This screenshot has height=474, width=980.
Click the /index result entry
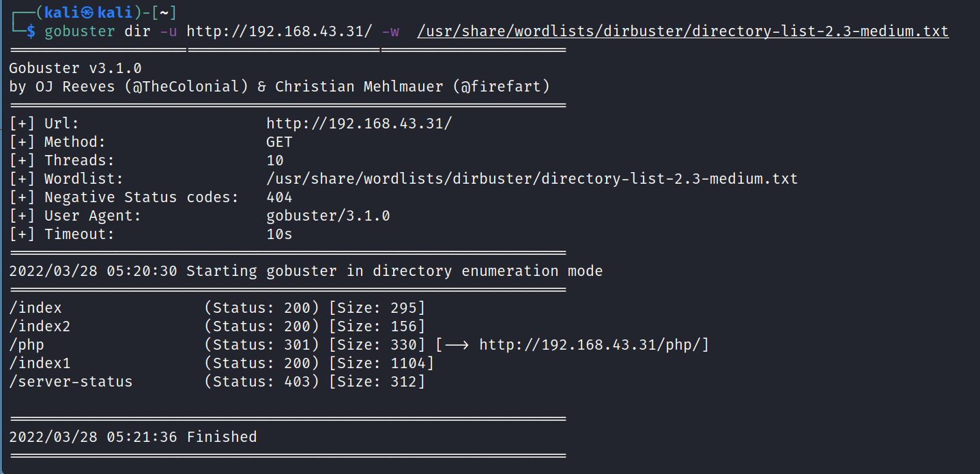click(35, 308)
